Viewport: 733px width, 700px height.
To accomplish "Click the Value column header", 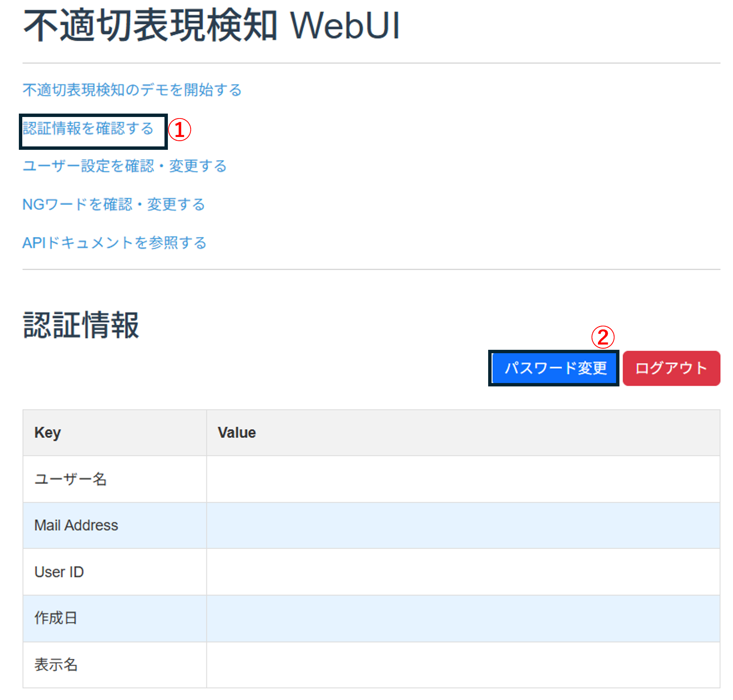I will pyautogui.click(x=237, y=432).
